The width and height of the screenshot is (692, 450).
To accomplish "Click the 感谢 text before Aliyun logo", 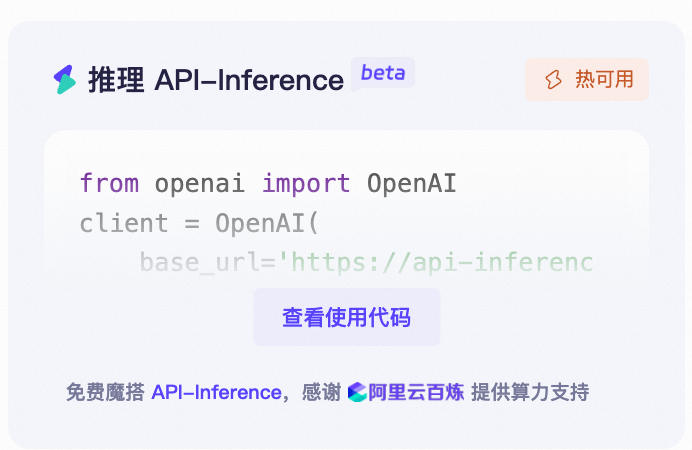I will (x=321, y=392).
